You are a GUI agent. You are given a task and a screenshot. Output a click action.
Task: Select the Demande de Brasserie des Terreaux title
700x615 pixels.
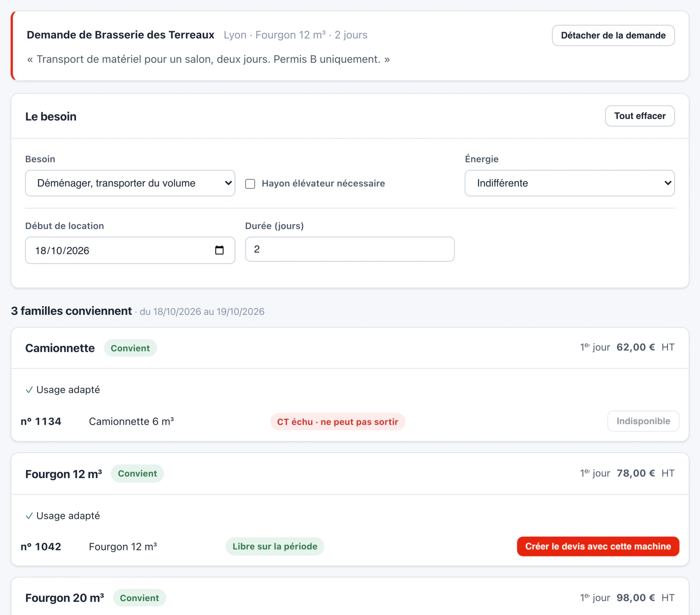[121, 35]
